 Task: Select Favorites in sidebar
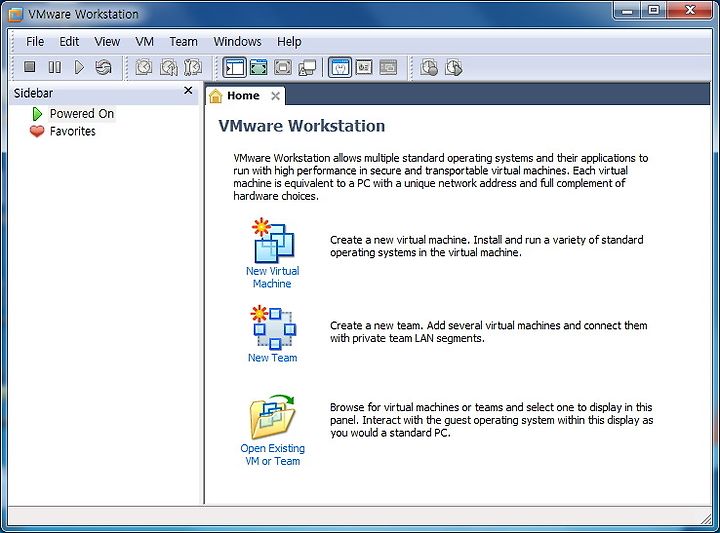[73, 131]
